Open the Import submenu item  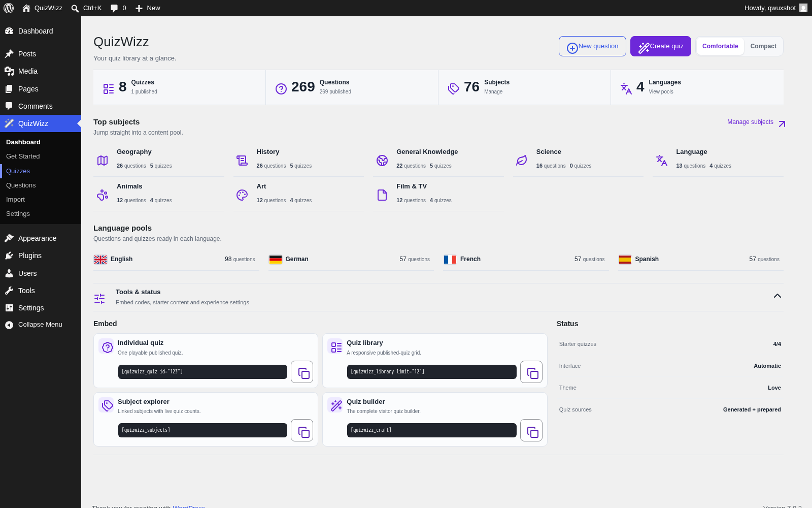(41, 200)
